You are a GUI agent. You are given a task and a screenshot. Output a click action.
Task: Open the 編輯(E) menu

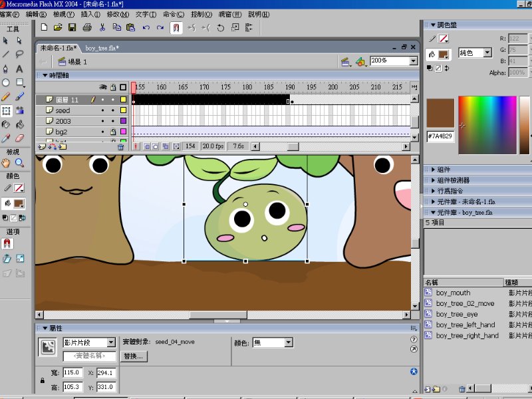[x=36, y=14]
